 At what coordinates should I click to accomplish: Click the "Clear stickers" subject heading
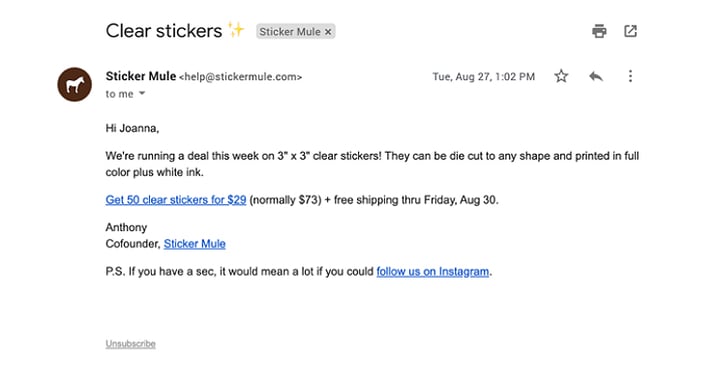pyautogui.click(x=163, y=31)
